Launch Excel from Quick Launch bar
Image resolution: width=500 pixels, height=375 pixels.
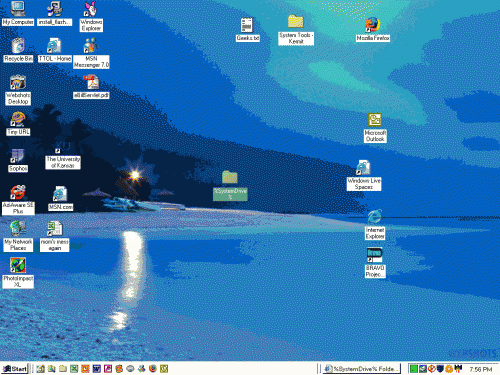[x=74, y=369]
